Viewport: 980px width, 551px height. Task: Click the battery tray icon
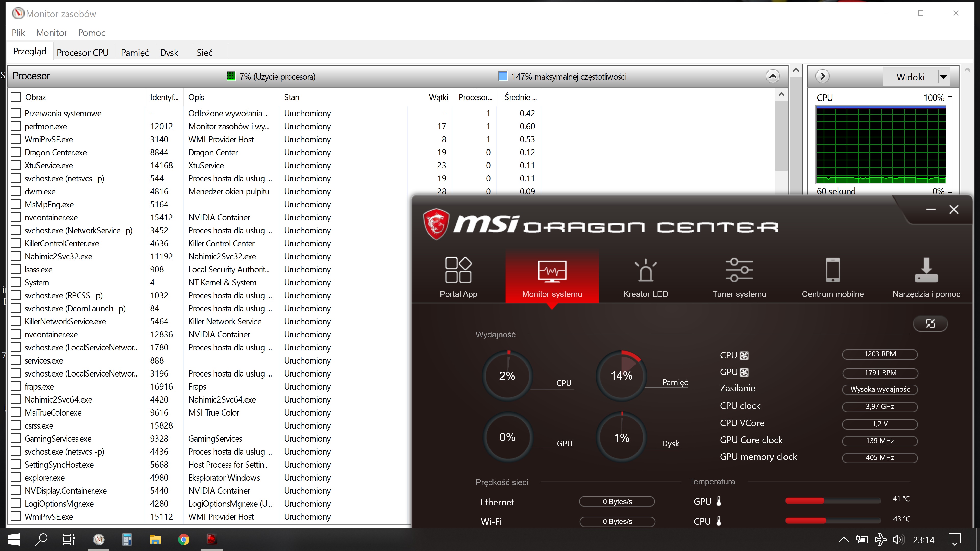(862, 540)
